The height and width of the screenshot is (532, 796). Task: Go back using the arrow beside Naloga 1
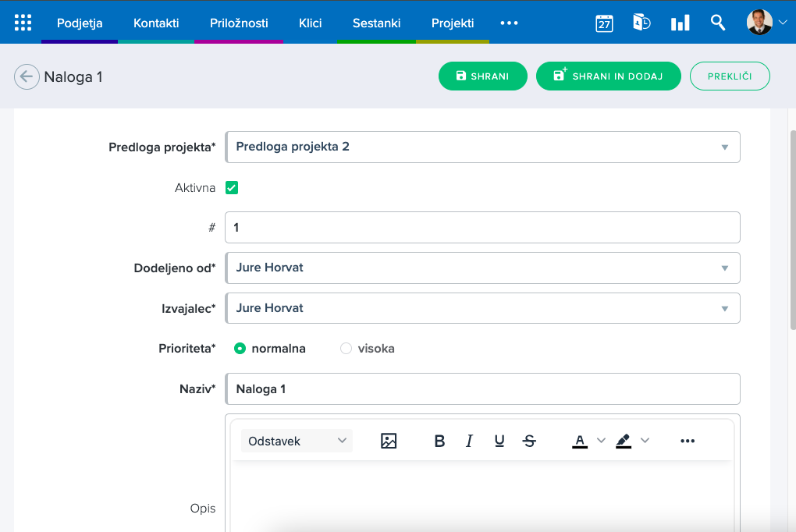coord(27,76)
